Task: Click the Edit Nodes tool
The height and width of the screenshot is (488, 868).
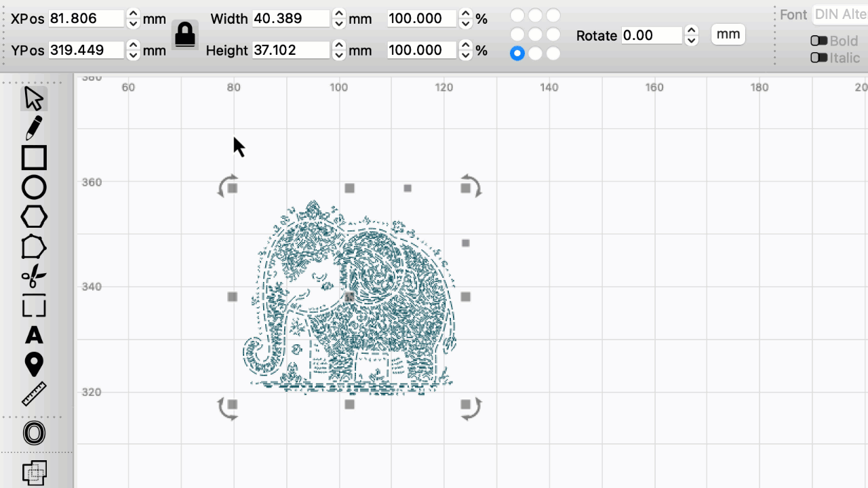Action: 34,247
